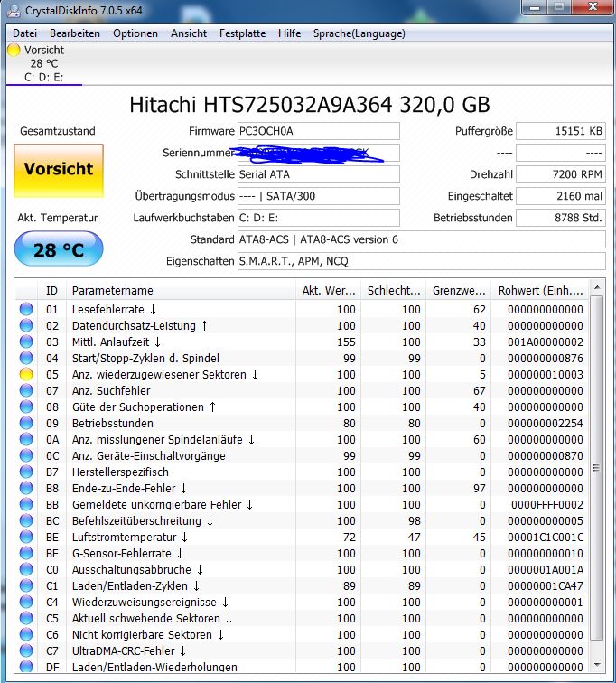Click the SMART list scroll up arrow
Screen dimensions: 616x683
[597, 287]
